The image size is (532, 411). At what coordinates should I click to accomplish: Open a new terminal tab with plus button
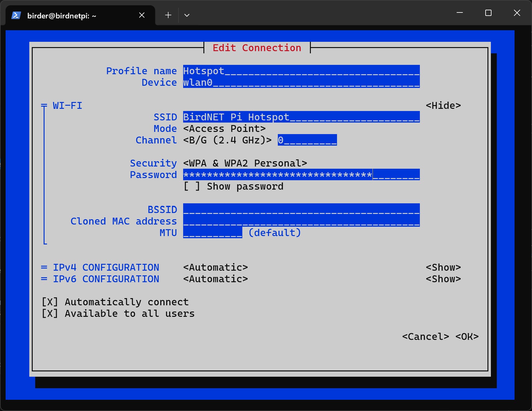point(168,15)
